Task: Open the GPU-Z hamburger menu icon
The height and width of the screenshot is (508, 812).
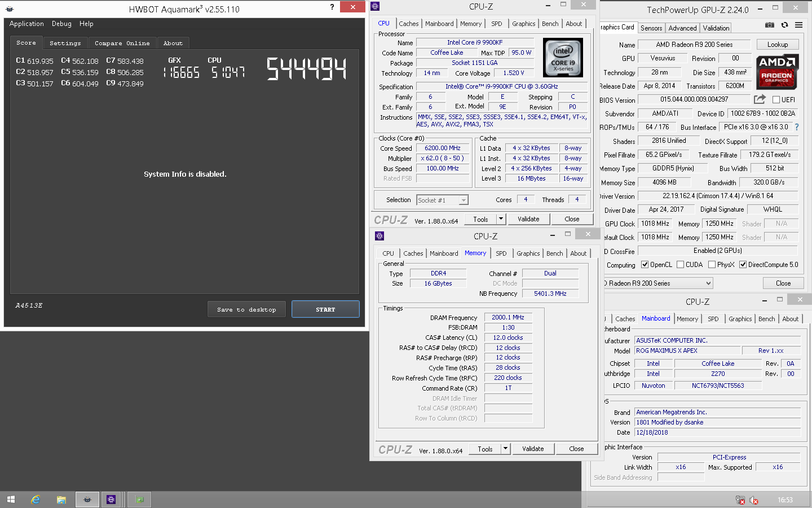Action: click(x=798, y=25)
